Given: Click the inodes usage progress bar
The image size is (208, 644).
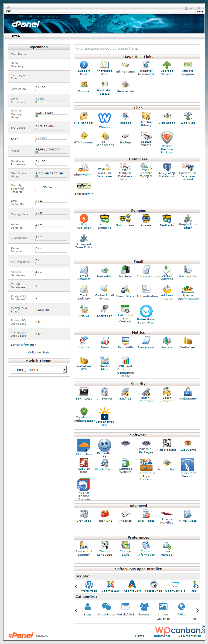Looking at the screenshot, I should [x=51, y=152].
